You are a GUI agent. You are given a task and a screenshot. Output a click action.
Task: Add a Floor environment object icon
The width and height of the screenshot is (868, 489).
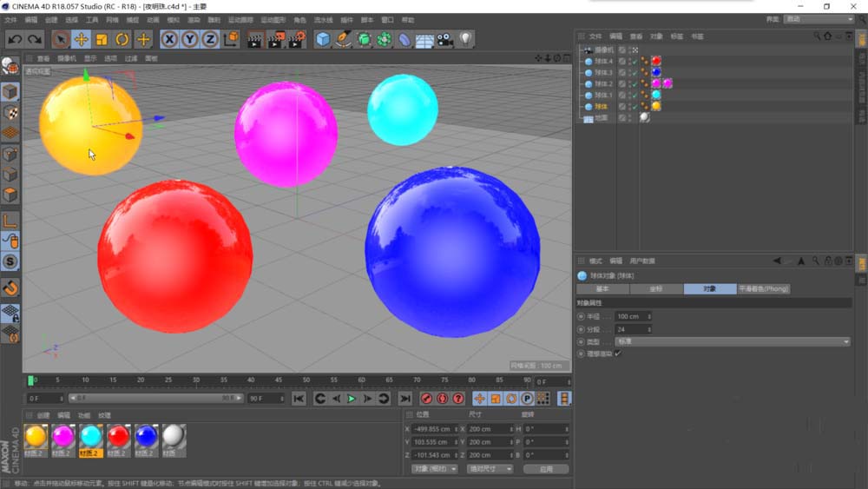[424, 41]
